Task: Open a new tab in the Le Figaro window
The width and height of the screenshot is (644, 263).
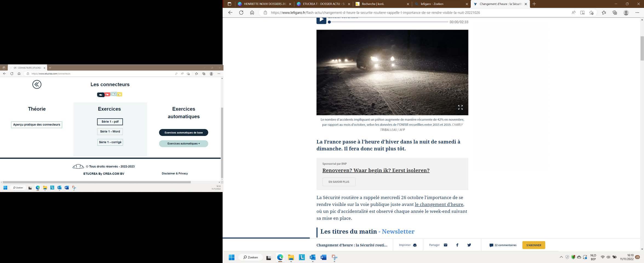Action: 534,4
